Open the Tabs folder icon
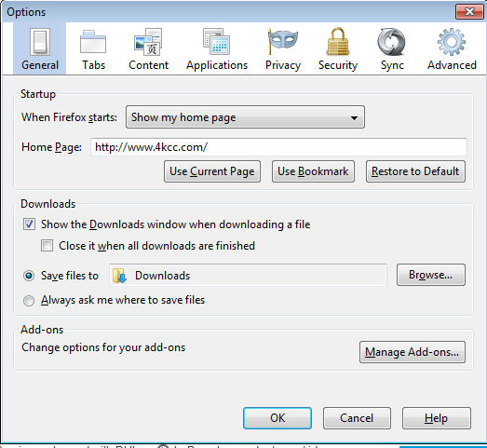Viewport: 487px width, 448px height. pyautogui.click(x=93, y=42)
